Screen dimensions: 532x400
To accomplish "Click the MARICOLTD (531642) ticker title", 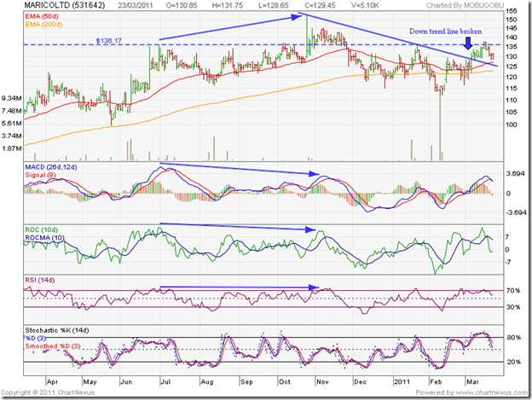I will click(x=65, y=5).
